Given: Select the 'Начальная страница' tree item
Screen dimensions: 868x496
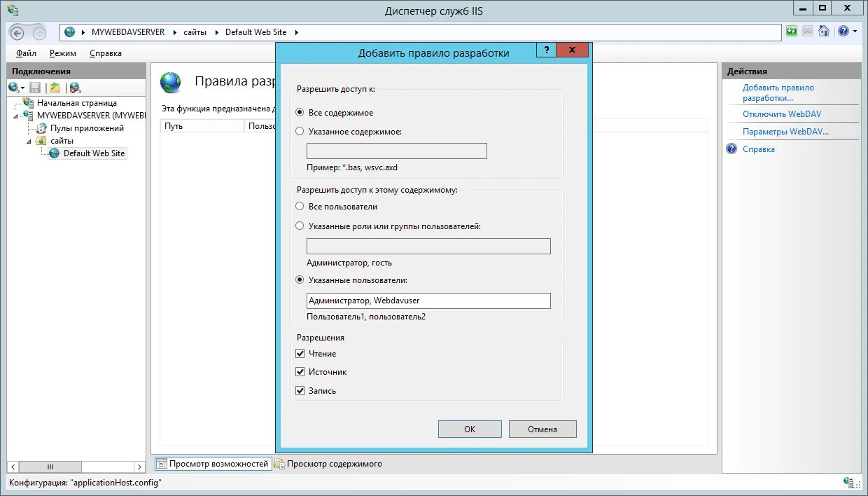Looking at the screenshot, I should coord(77,103).
